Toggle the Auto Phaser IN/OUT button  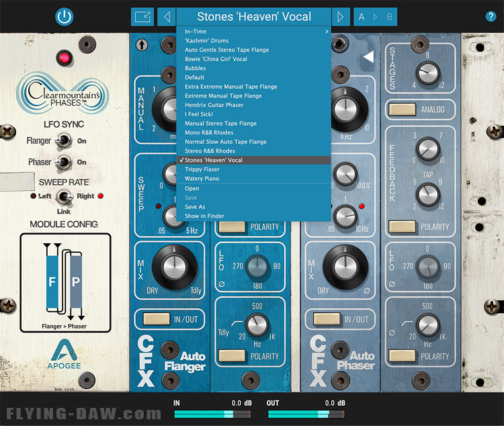click(327, 319)
